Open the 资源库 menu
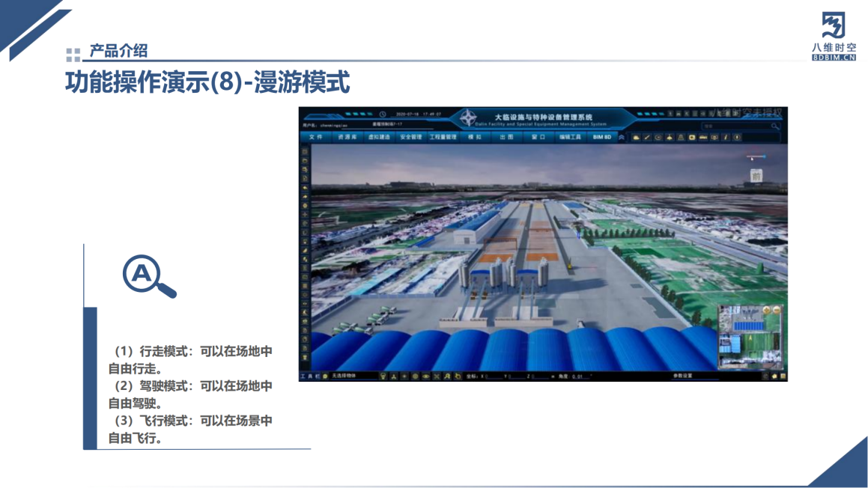 [x=347, y=138]
